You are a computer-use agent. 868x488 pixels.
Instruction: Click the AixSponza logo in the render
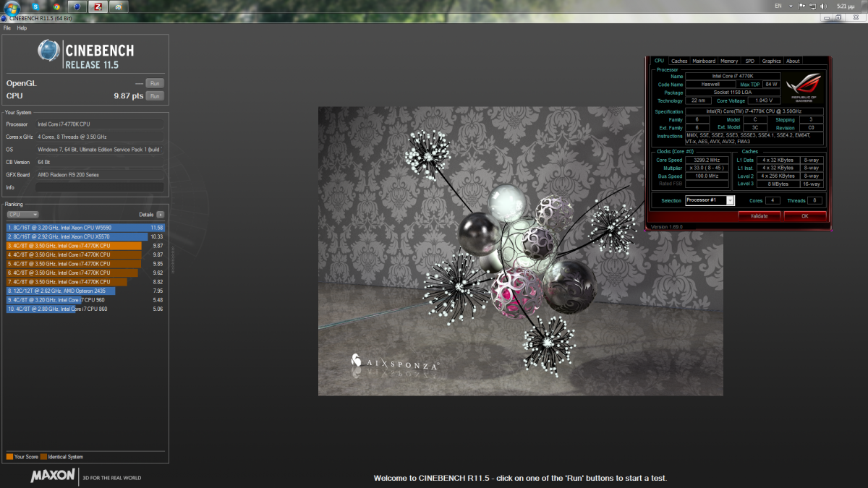pyautogui.click(x=394, y=364)
